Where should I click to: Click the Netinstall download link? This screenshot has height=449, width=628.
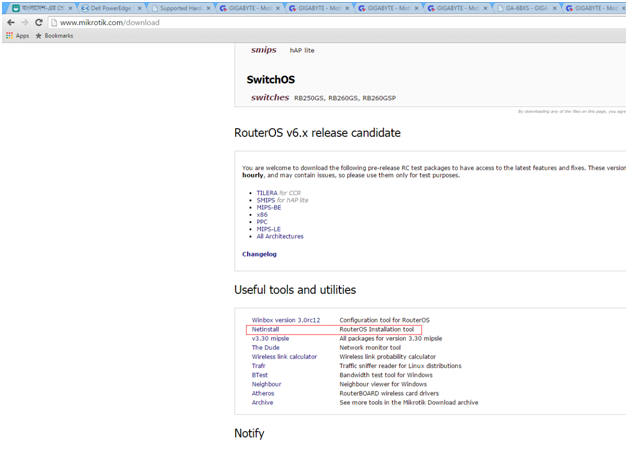point(265,329)
